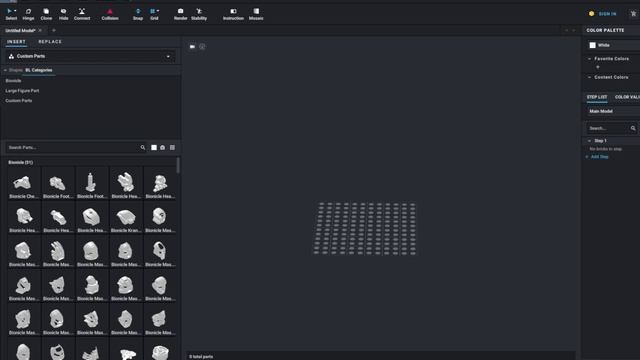
Task: Switch parts to list view icon
Action: click(x=172, y=147)
